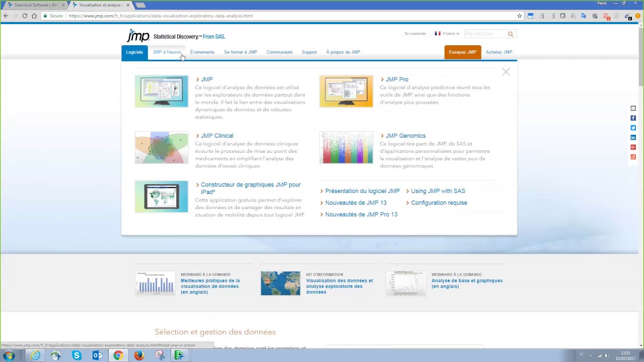
Task: Share page on Google Plus sidebar icon
Action: (x=633, y=147)
